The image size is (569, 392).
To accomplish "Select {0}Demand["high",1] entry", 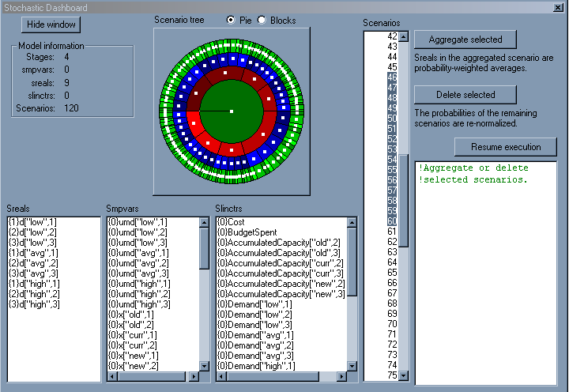I will [x=256, y=366].
